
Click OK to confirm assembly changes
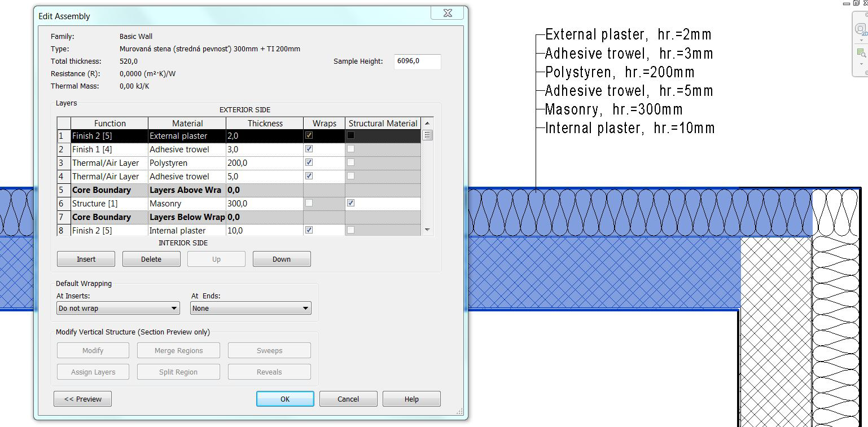click(x=284, y=398)
